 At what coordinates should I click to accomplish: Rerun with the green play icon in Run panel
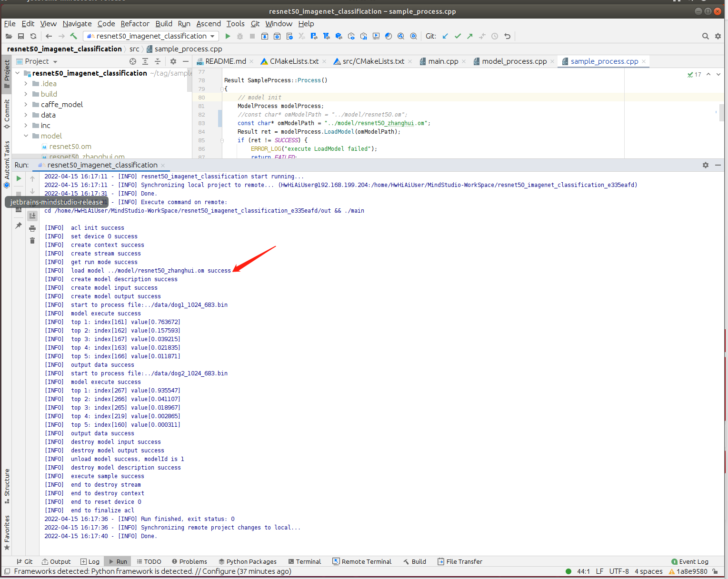click(19, 178)
